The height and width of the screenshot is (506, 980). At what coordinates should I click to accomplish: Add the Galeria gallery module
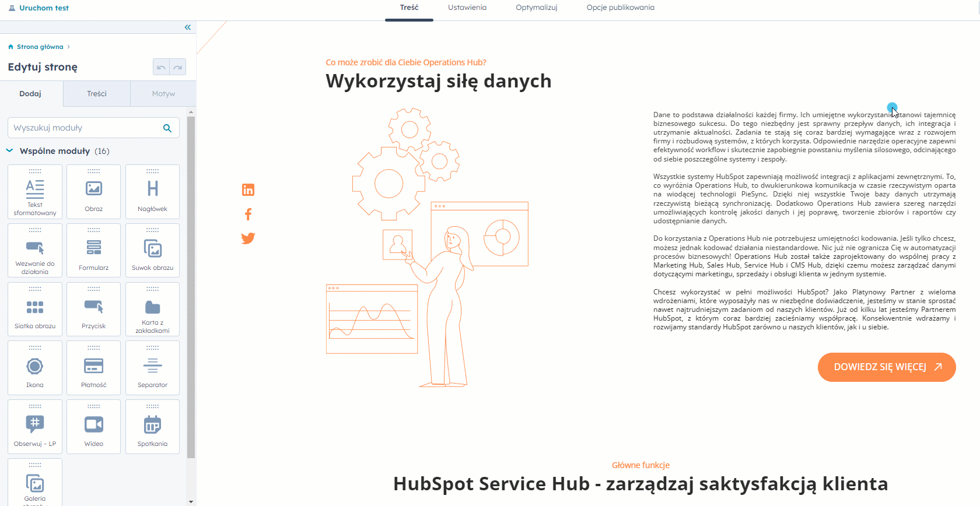click(x=35, y=483)
